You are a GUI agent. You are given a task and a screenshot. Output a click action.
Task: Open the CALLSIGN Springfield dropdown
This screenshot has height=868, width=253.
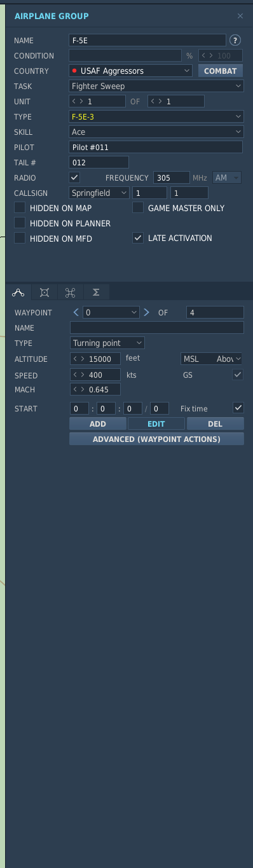(99, 193)
